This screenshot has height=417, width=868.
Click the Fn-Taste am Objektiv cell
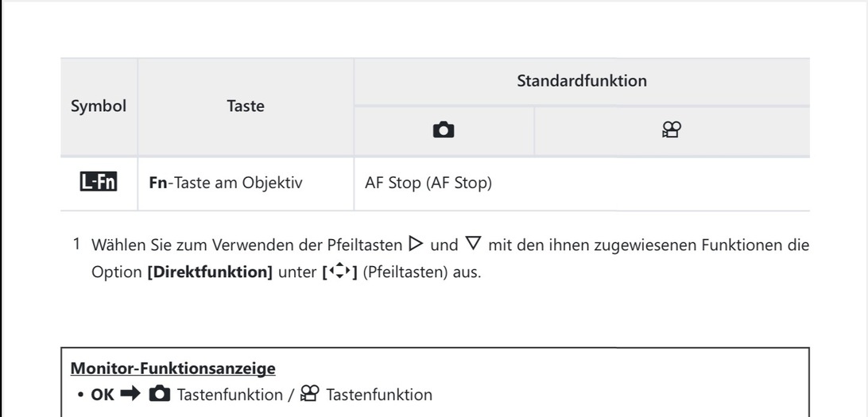[226, 183]
